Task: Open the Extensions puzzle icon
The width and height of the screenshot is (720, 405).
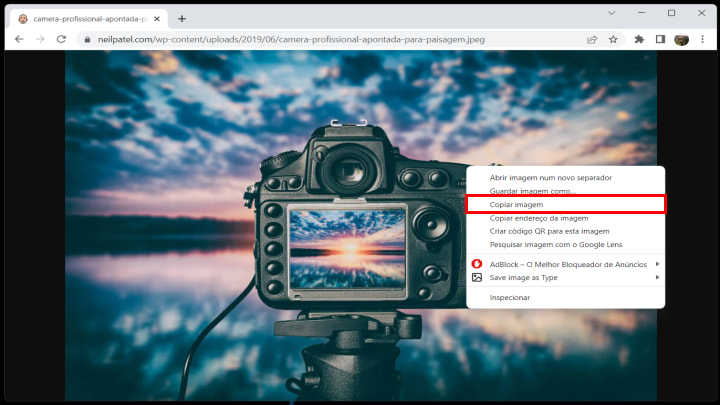Action: click(639, 39)
